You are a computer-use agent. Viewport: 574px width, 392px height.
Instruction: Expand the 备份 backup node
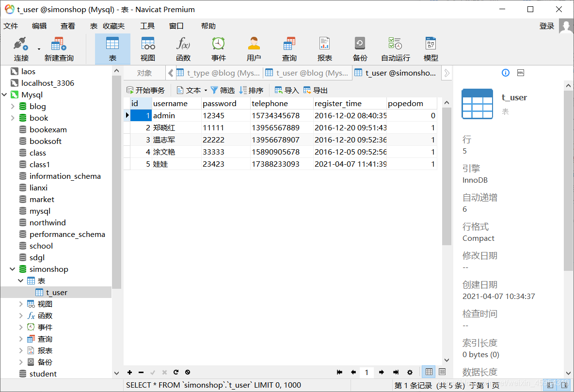21,362
